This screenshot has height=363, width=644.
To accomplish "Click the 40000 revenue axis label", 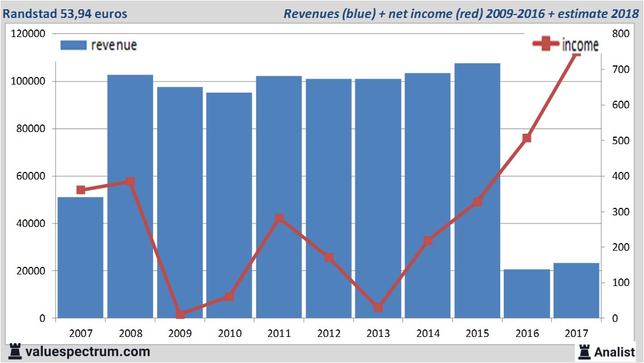I will [31, 223].
